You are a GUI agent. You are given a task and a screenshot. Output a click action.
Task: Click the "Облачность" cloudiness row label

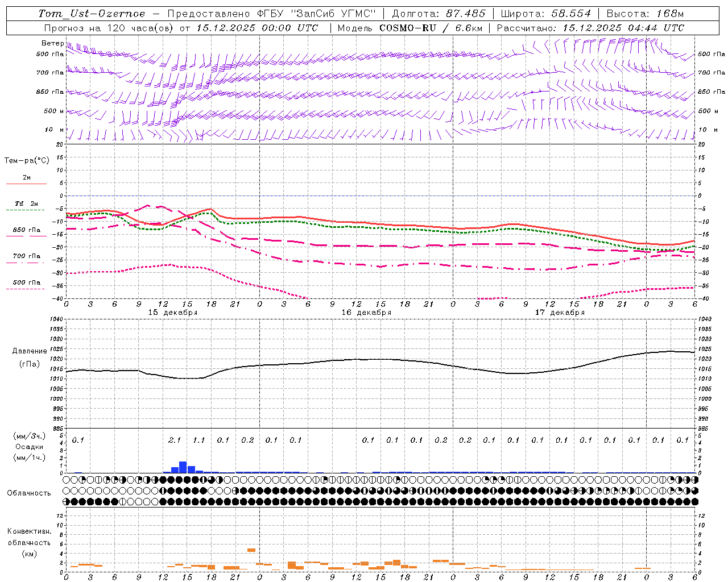[29, 493]
